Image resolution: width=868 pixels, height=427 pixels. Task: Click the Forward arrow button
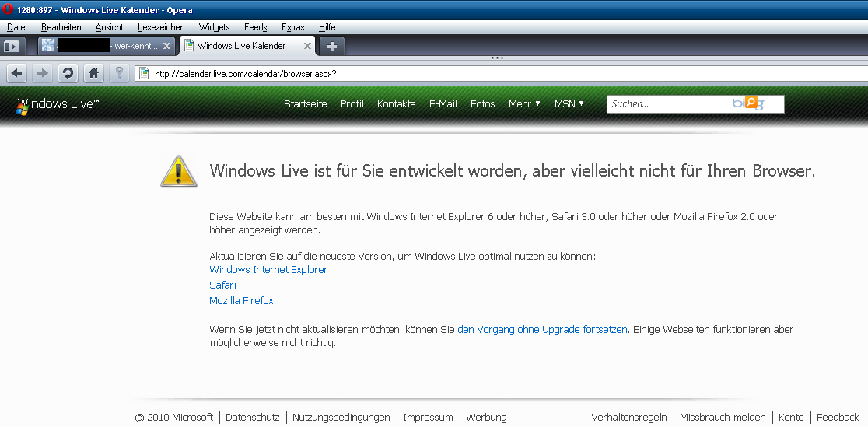tap(42, 73)
